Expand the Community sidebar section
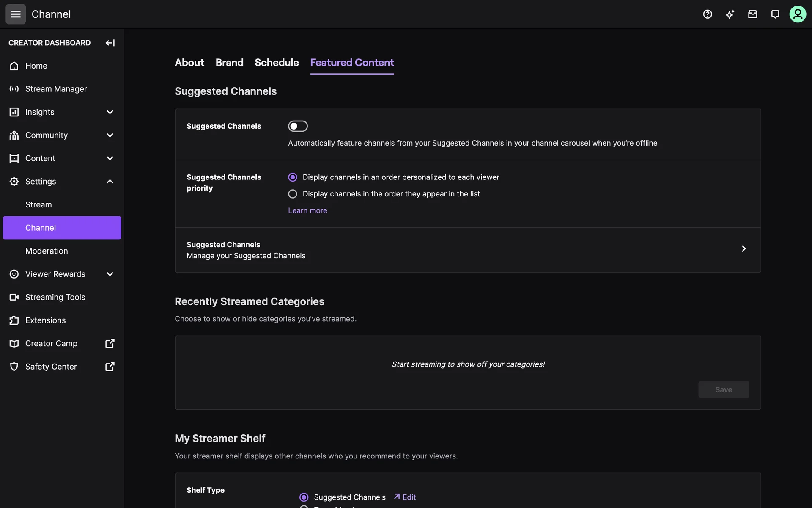This screenshot has width=812, height=508. [x=110, y=135]
